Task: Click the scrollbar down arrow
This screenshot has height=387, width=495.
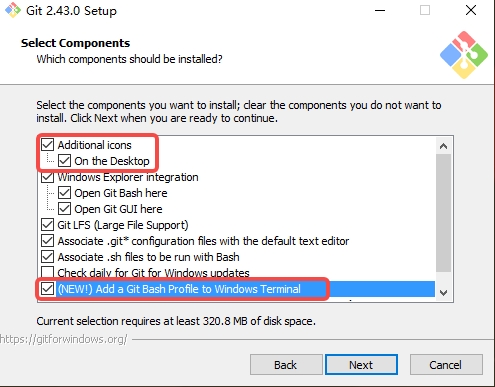Action: tap(443, 293)
